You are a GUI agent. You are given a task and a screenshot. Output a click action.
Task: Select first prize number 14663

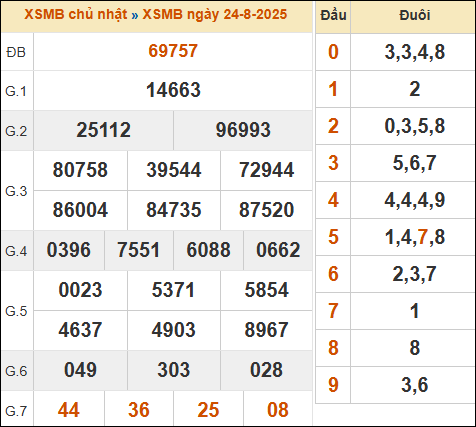coord(173,90)
